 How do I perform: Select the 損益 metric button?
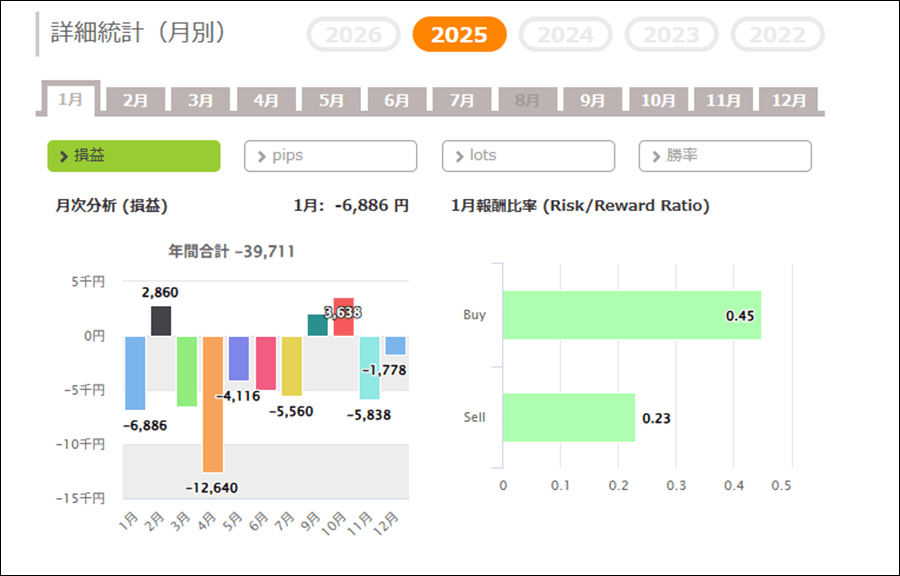click(133, 156)
